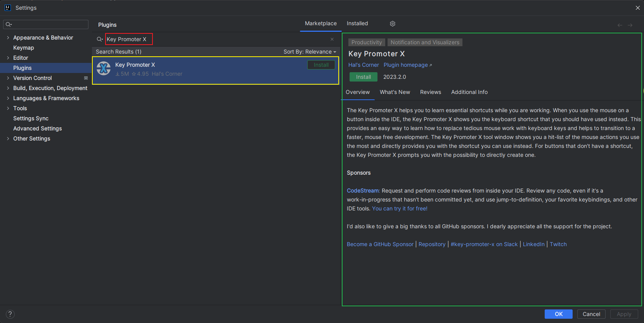Screen dimensions: 644x323
Task: Select the Key Promoter X result row
Action: (x=215, y=70)
